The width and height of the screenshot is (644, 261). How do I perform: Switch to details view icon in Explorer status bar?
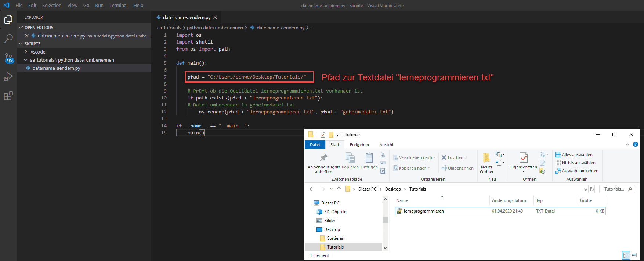click(x=626, y=255)
